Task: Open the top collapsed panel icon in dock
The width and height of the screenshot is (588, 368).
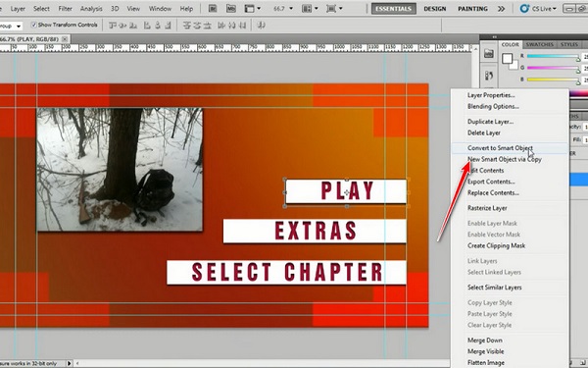Action: pyautogui.click(x=489, y=54)
